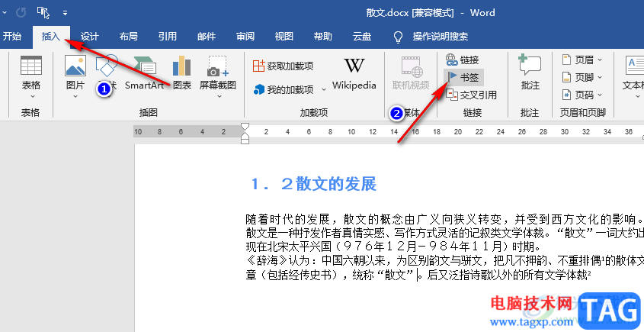Viewport: 644px width, 332px height.
Task: Click the heading 1．2散文的发展
Action: point(313,184)
